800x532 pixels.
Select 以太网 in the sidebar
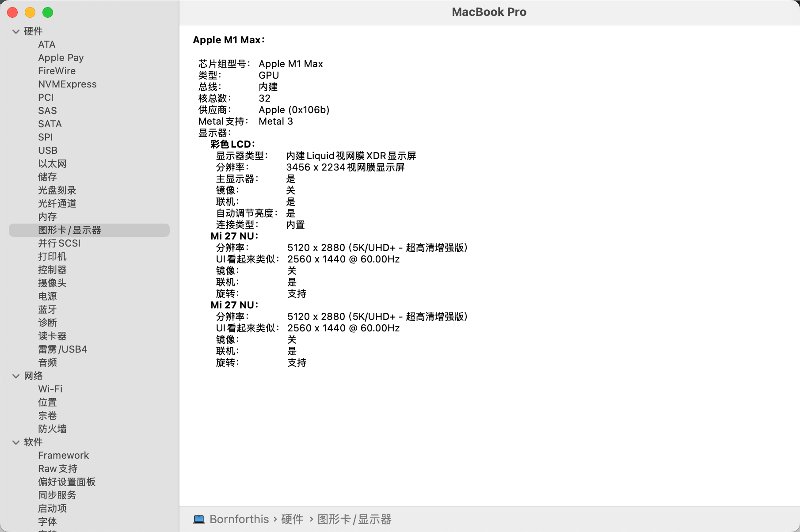52,164
